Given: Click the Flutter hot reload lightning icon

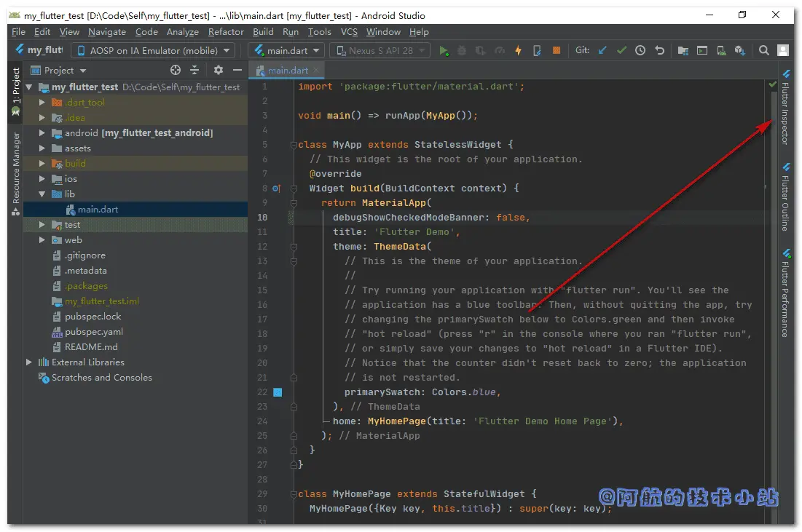Looking at the screenshot, I should [x=518, y=51].
